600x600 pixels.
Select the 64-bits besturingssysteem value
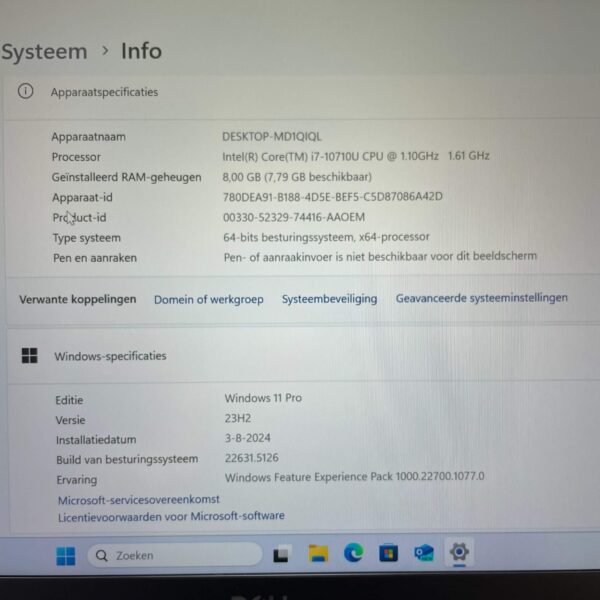[x=326, y=237]
